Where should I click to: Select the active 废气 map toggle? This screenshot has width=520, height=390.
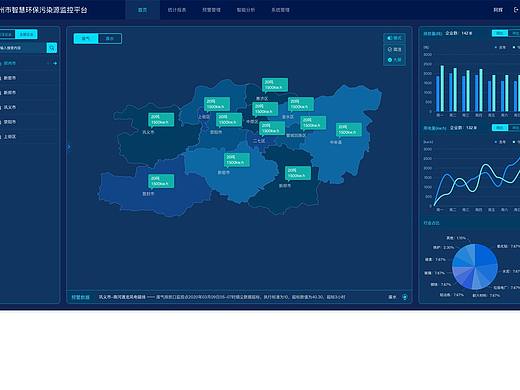pyautogui.click(x=86, y=38)
